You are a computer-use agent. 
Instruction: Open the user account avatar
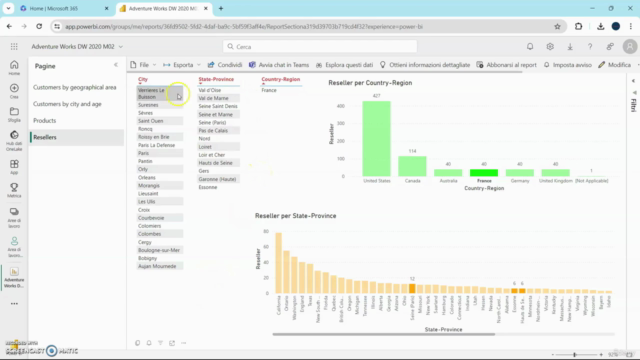(x=630, y=47)
